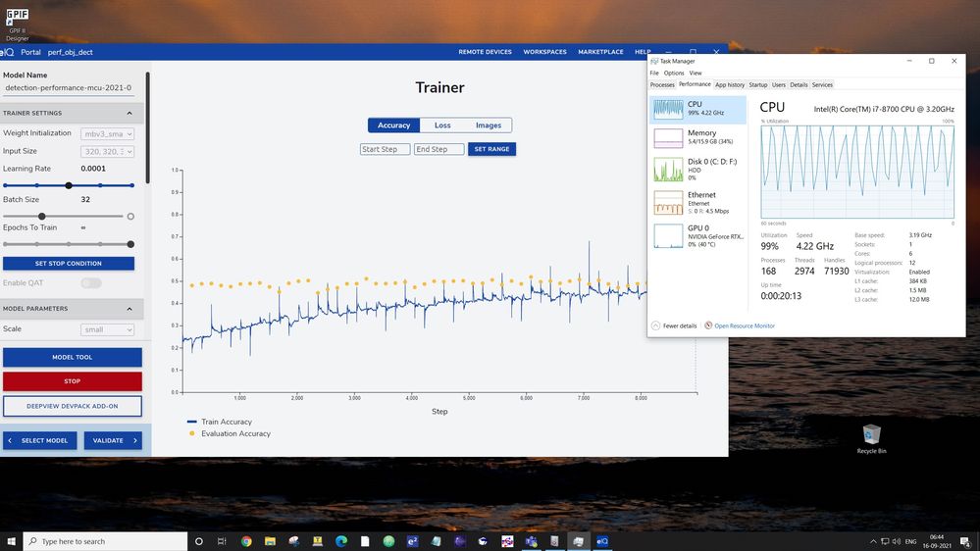This screenshot has width=980, height=551.
Task: Toggle the Enable QAT switch
Action: click(x=91, y=283)
